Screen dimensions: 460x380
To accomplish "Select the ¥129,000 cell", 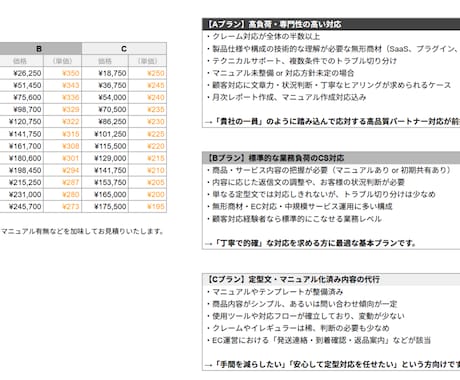I will coord(105,158).
